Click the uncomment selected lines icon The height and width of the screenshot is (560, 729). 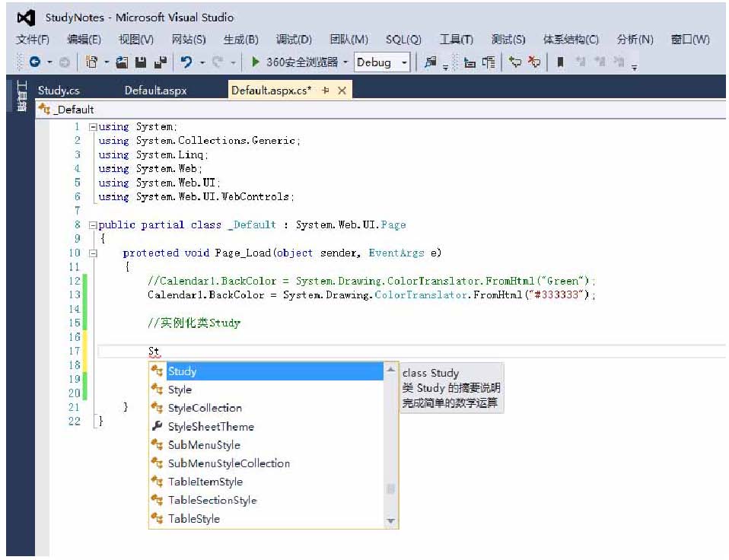(x=534, y=62)
